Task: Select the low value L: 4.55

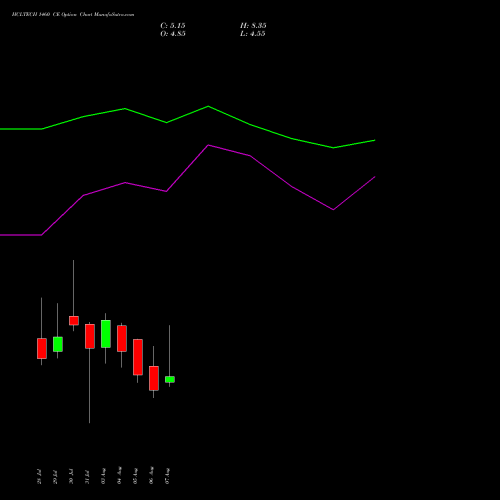Action: point(252,34)
